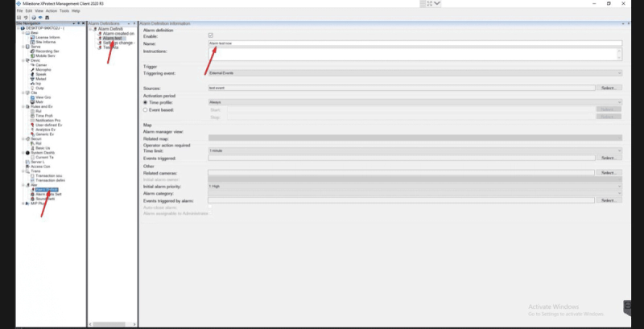Click the Speakers icon in Devices
Image resolution: width=644 pixels, height=329 pixels.
[32, 74]
